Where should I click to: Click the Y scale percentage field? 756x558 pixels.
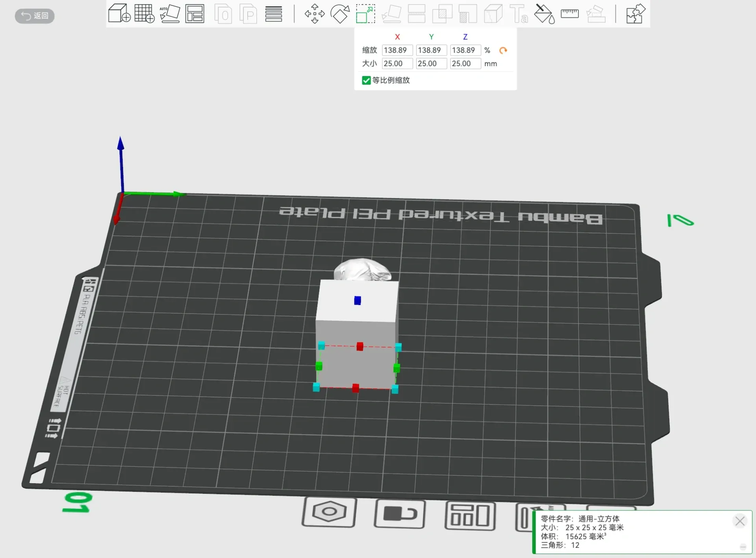(431, 50)
